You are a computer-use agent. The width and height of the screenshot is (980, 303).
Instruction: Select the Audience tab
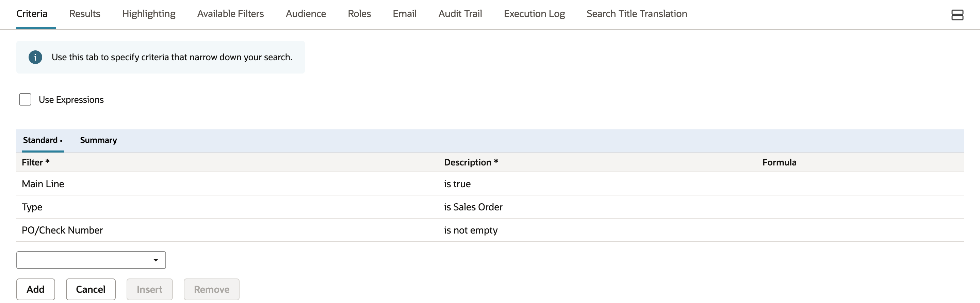click(306, 14)
